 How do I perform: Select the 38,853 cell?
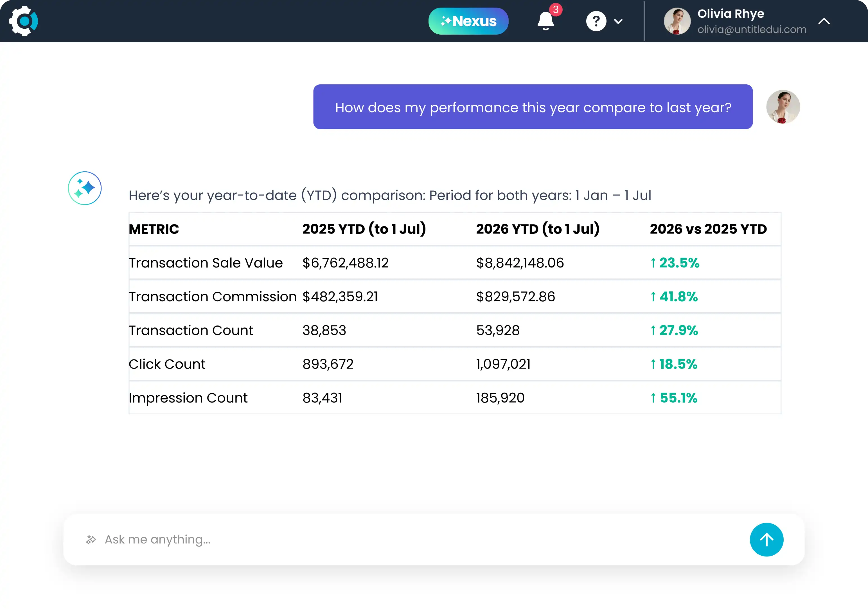tap(324, 330)
